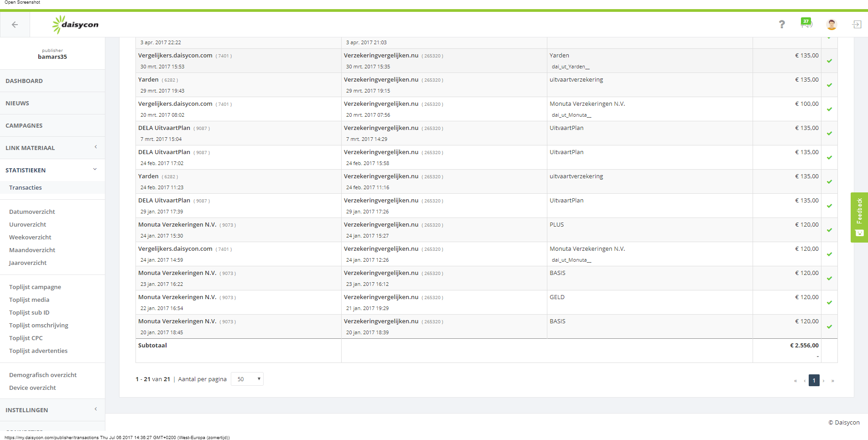The width and height of the screenshot is (868, 440).
Task: Open the Aantal per pagina dropdown
Action: (247, 379)
